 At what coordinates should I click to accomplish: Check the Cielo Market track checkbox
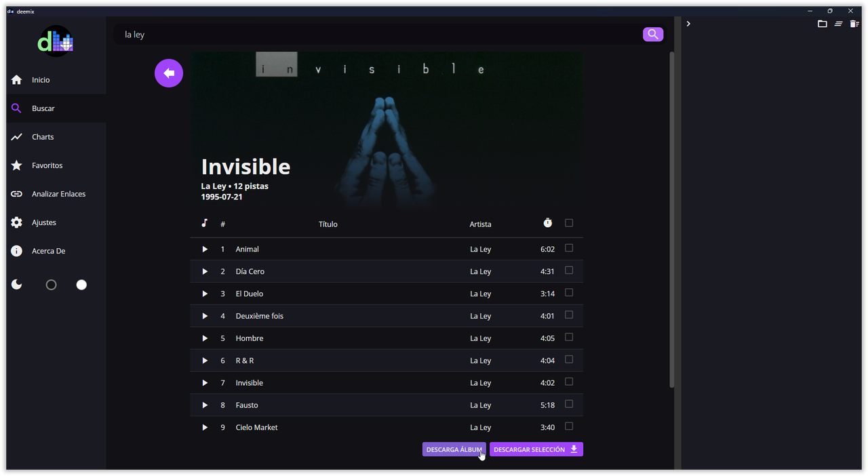click(569, 427)
